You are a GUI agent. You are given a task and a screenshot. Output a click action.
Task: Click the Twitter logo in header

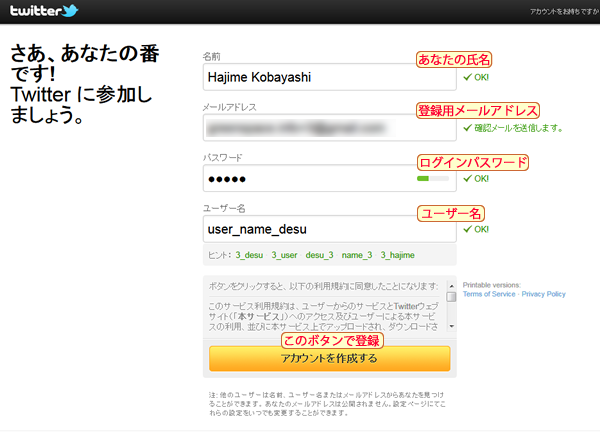click(44, 11)
